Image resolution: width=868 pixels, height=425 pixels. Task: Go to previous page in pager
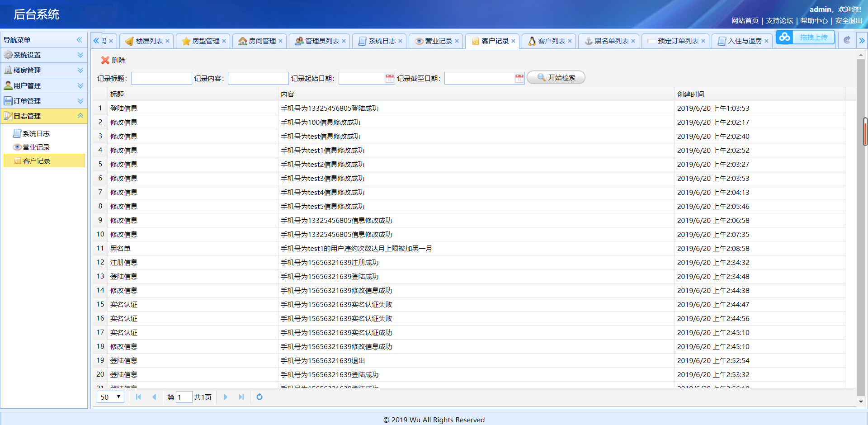point(154,397)
